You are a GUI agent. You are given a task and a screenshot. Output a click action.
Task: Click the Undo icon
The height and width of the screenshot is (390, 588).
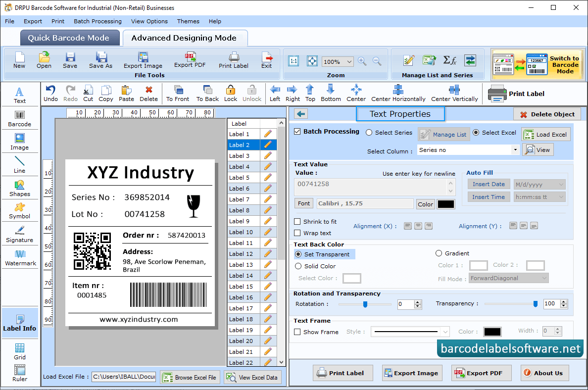pyautogui.click(x=50, y=94)
